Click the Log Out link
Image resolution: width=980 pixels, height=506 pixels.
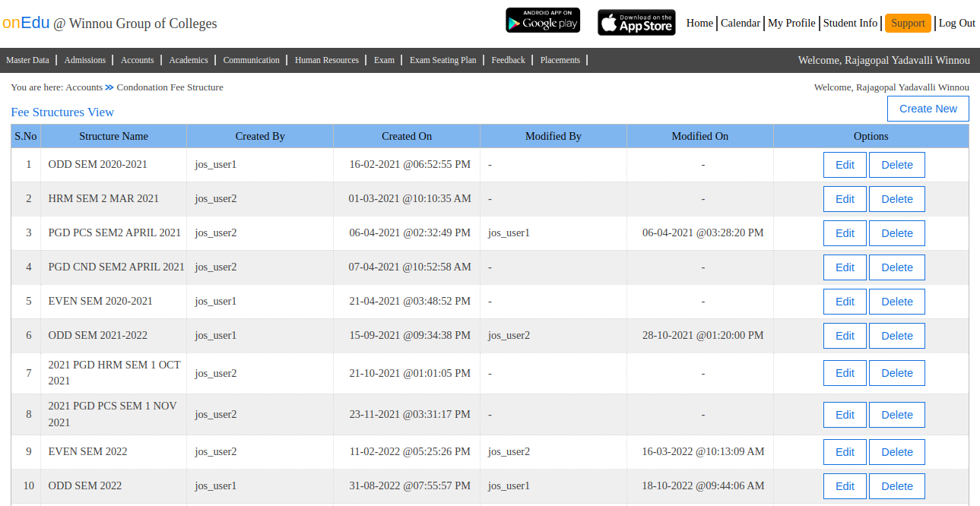click(956, 24)
